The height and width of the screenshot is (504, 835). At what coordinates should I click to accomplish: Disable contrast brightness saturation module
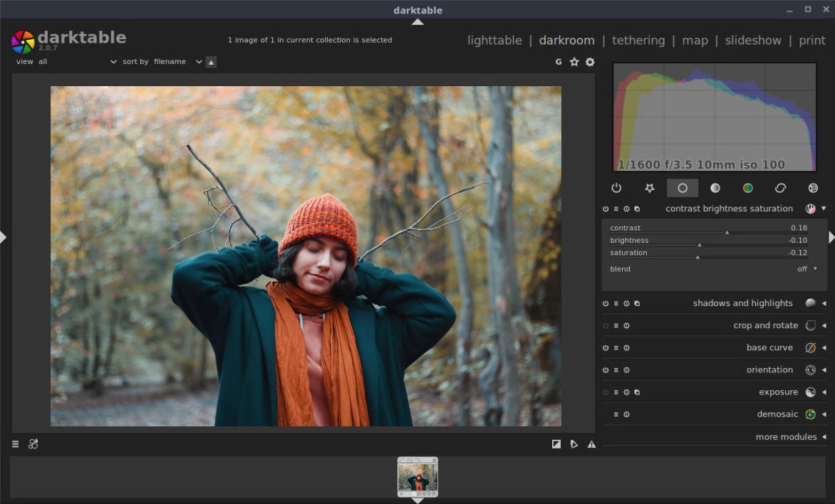606,209
